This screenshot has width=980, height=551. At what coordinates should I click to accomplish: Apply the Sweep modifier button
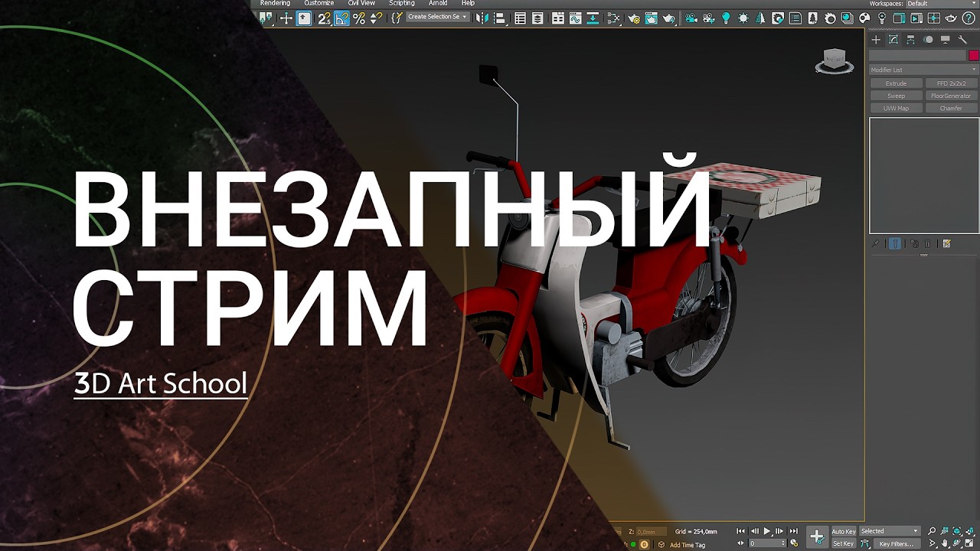coord(896,96)
